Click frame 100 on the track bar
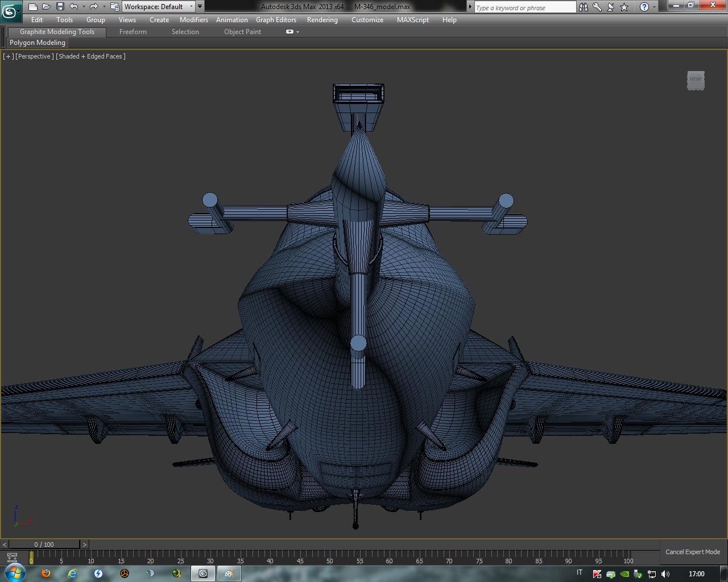This screenshot has height=582, width=728. (628, 558)
